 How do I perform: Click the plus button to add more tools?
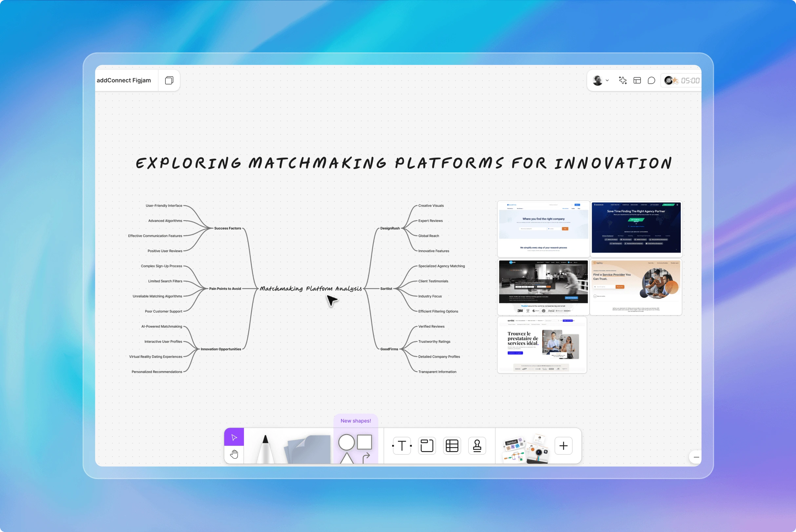[563, 446]
